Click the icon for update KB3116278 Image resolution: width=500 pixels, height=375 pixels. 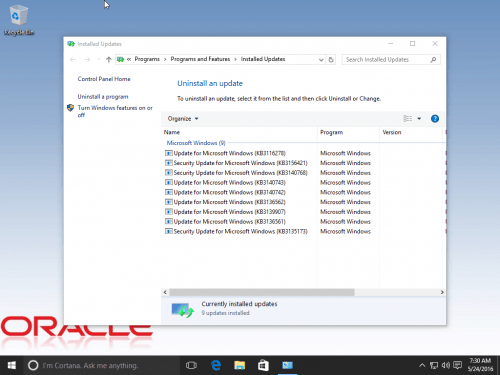[x=169, y=153]
